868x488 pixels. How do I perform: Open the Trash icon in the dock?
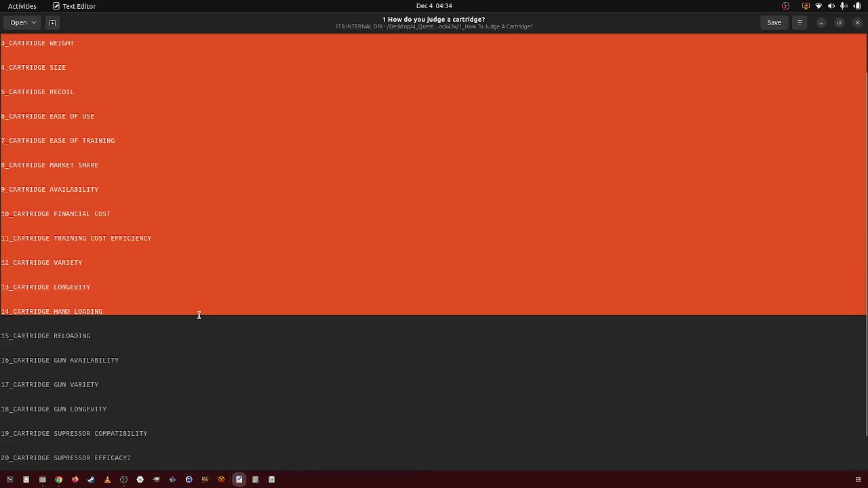point(271,479)
